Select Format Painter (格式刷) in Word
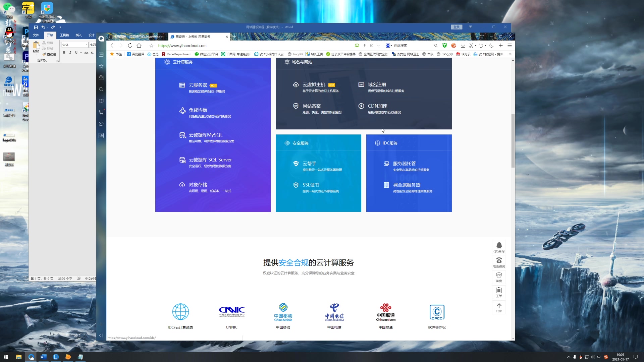The image size is (644, 362). pos(49,54)
